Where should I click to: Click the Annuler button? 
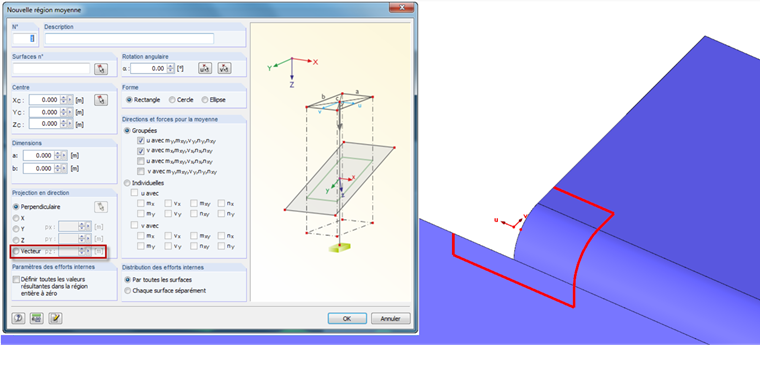(x=391, y=319)
